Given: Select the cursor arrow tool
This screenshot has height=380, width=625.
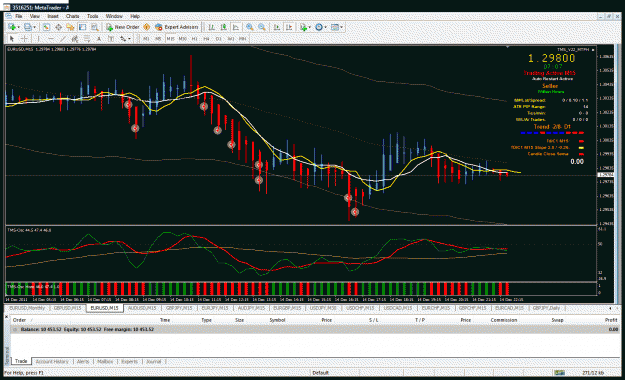Looking at the screenshot, I should [12, 39].
